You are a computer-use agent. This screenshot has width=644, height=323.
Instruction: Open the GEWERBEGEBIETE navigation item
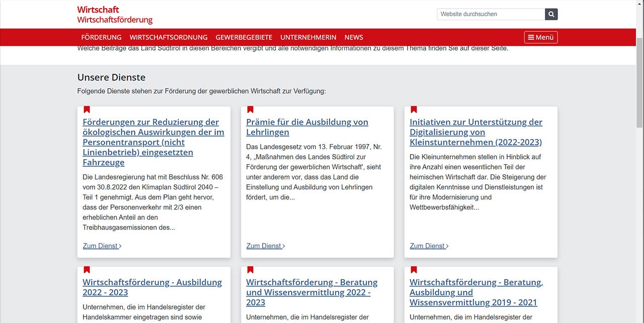click(x=244, y=37)
